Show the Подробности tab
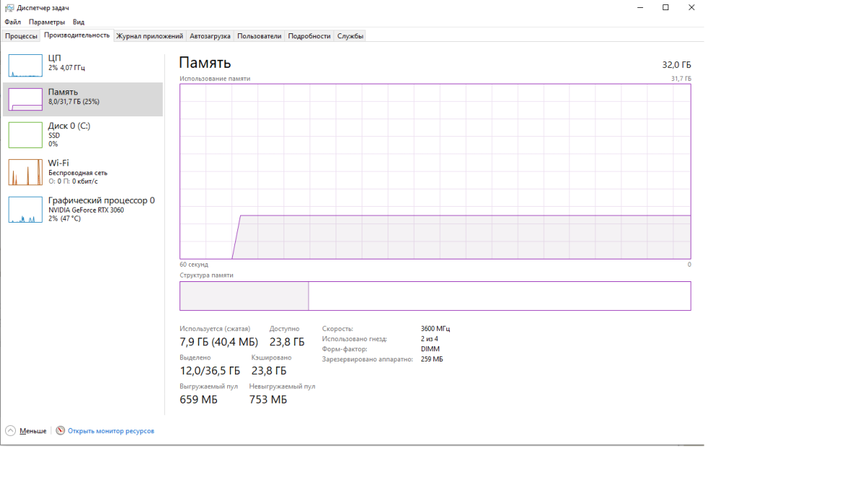 coord(309,36)
